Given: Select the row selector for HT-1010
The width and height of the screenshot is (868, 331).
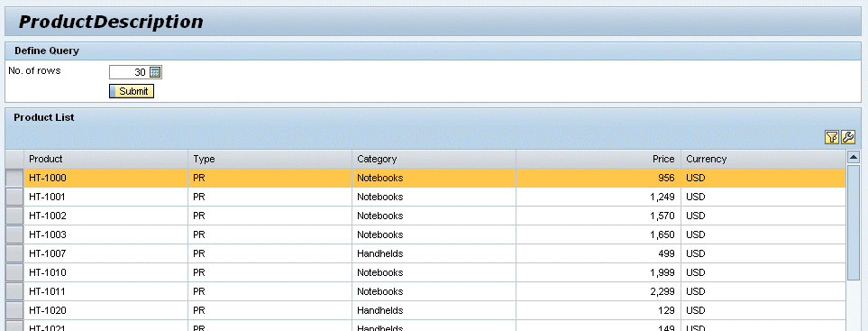Looking at the screenshot, I should (x=14, y=272).
